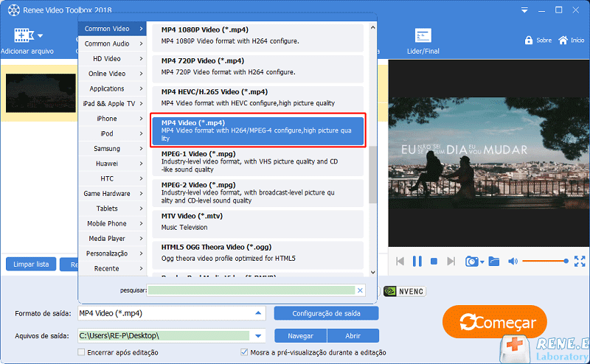Image resolution: width=590 pixels, height=364 pixels.
Task: Open HD Video category
Action: click(112, 59)
